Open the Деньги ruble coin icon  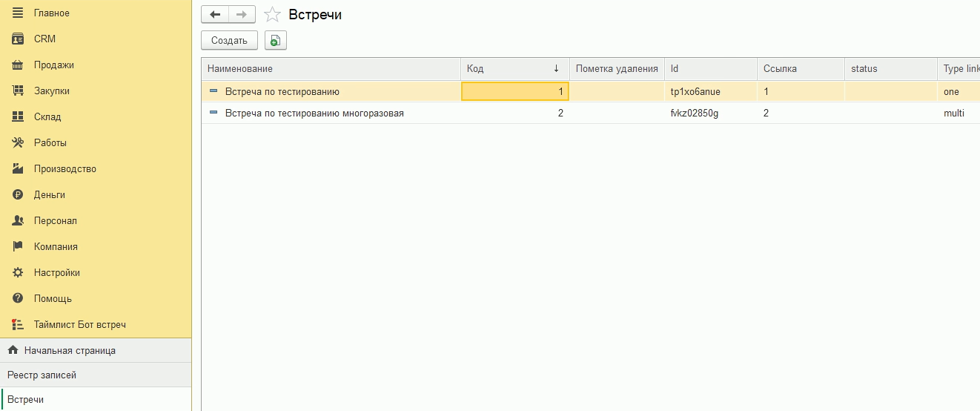[19, 195]
